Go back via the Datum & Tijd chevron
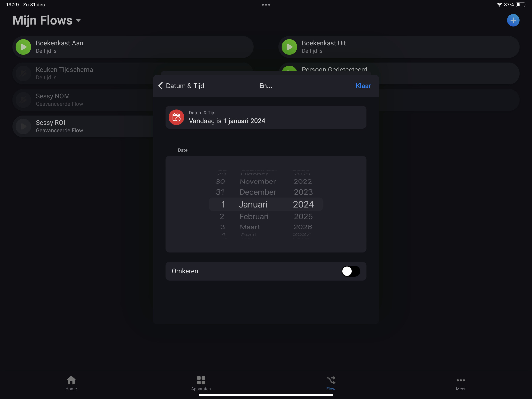Screen dimensions: 532x399 (x=161, y=86)
